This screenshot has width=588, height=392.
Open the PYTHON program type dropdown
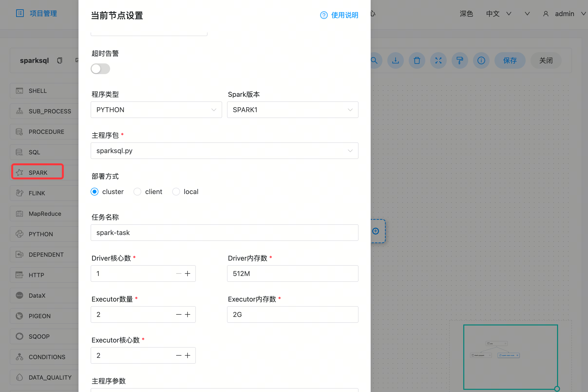[x=156, y=110]
